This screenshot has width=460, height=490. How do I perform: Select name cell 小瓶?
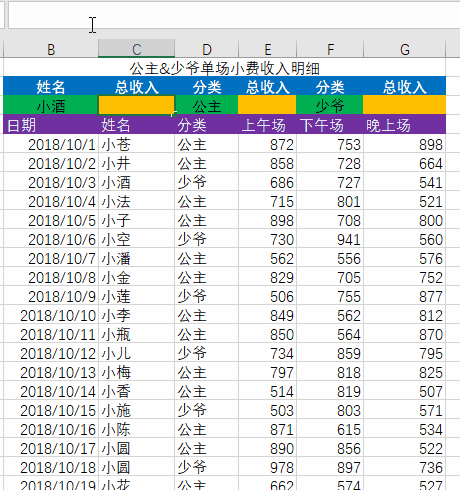coord(136,333)
